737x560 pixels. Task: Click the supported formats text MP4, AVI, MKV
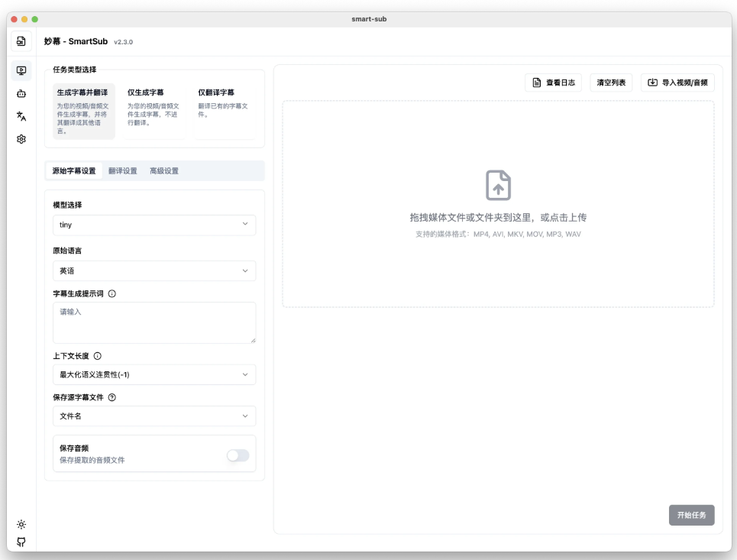(x=498, y=234)
